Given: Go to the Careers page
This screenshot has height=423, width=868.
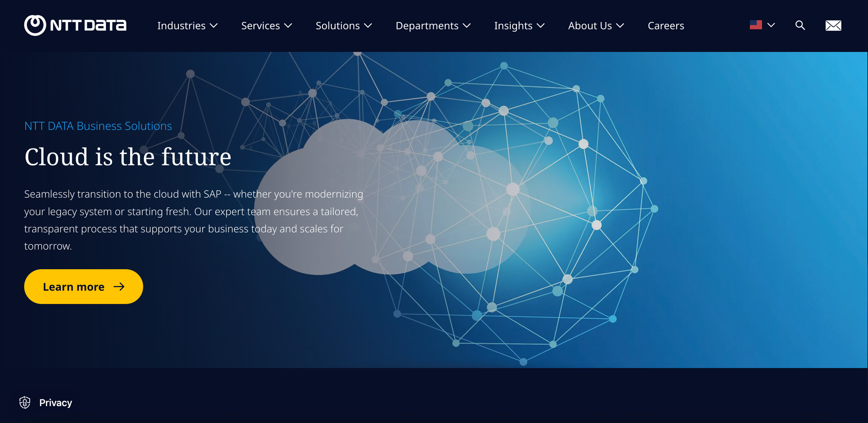Looking at the screenshot, I should point(666,26).
